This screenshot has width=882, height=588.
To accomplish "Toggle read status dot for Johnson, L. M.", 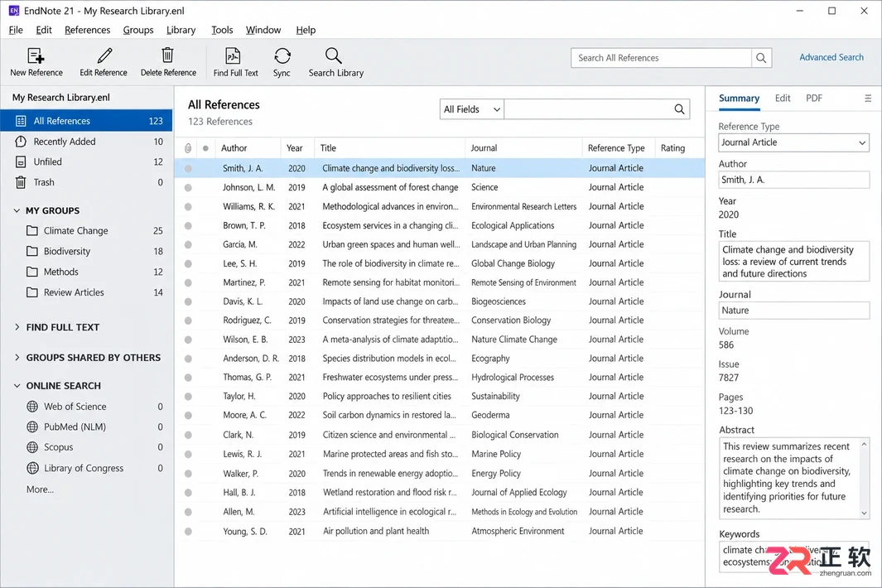I will point(188,187).
